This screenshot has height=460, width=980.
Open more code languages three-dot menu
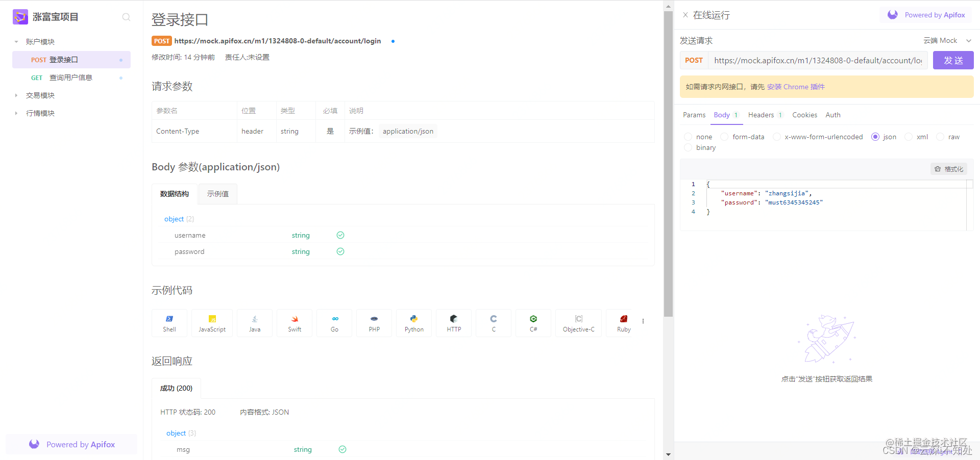pyautogui.click(x=643, y=321)
